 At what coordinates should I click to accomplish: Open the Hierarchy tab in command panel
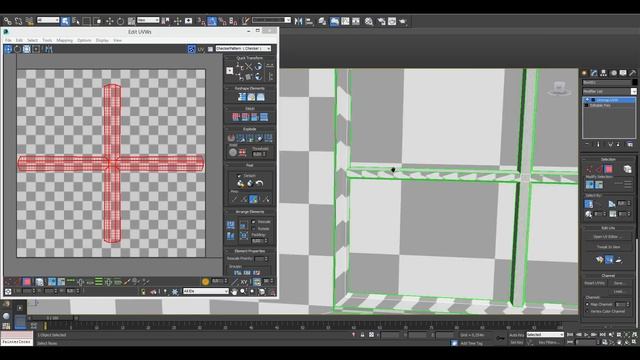coord(603,73)
